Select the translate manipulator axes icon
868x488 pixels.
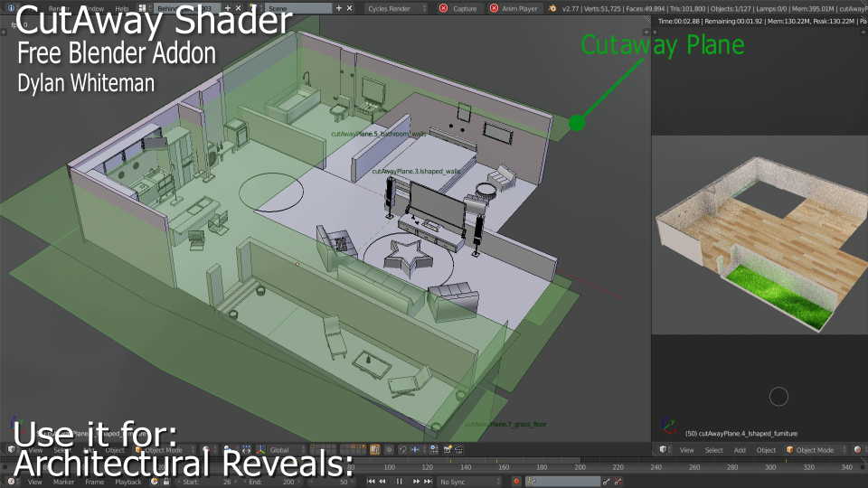click(259, 450)
